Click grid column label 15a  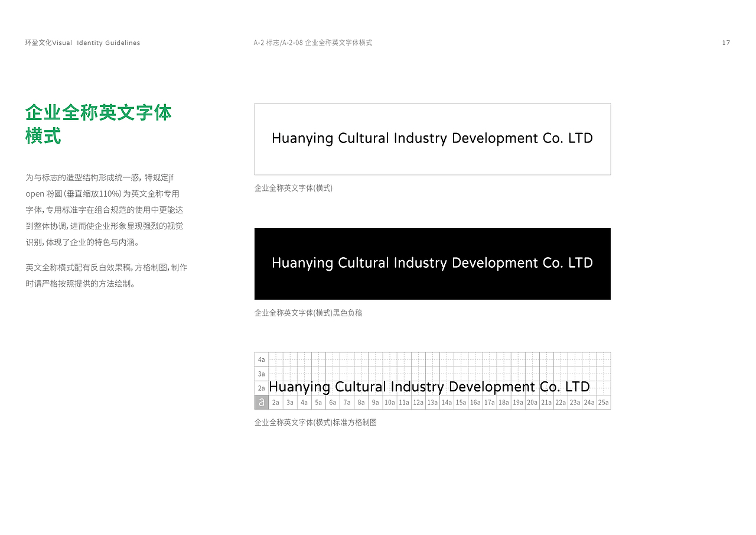click(x=461, y=403)
